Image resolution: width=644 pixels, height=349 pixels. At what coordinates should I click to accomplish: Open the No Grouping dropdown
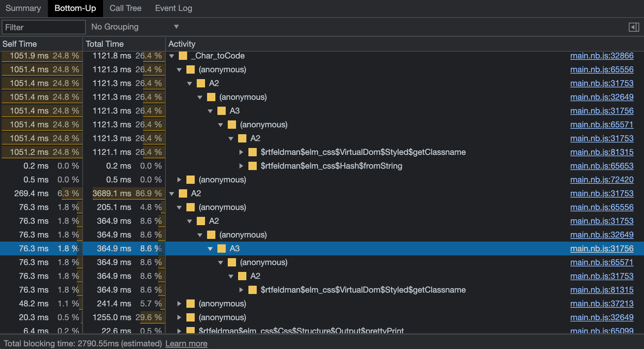click(x=134, y=27)
